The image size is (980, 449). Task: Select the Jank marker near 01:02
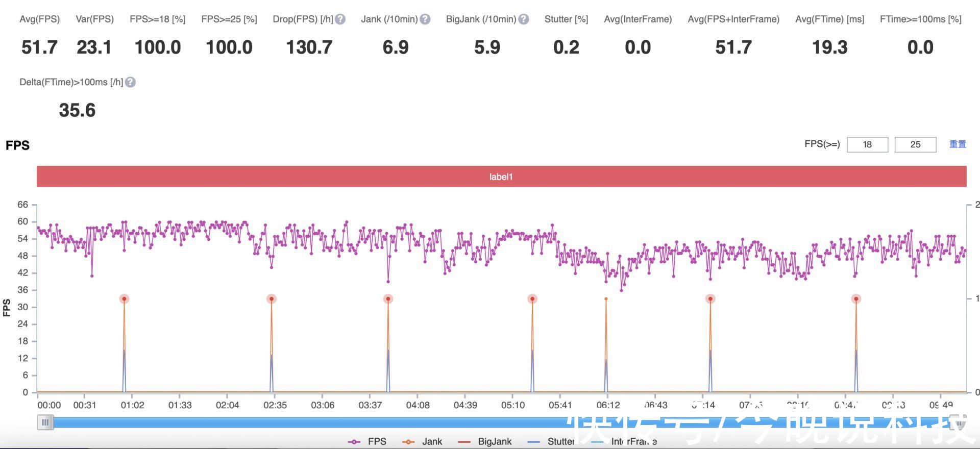pos(124,299)
